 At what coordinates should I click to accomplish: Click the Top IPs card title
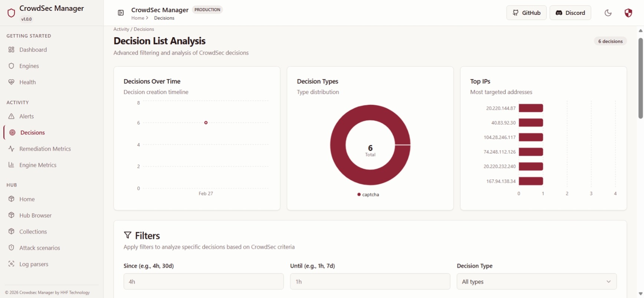pyautogui.click(x=480, y=81)
